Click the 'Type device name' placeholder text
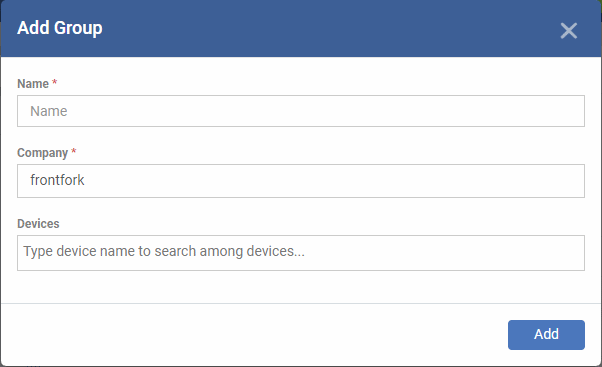Image resolution: width=602 pixels, height=367 pixels. point(164,251)
